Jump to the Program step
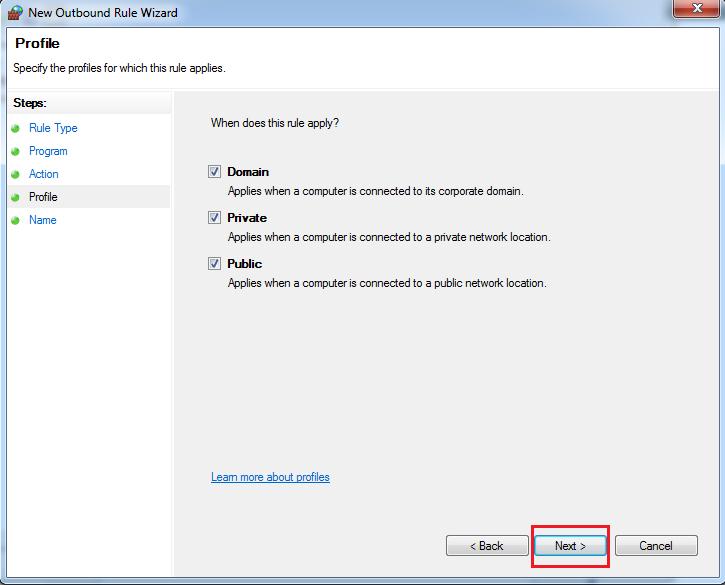725x585 pixels. (x=48, y=151)
